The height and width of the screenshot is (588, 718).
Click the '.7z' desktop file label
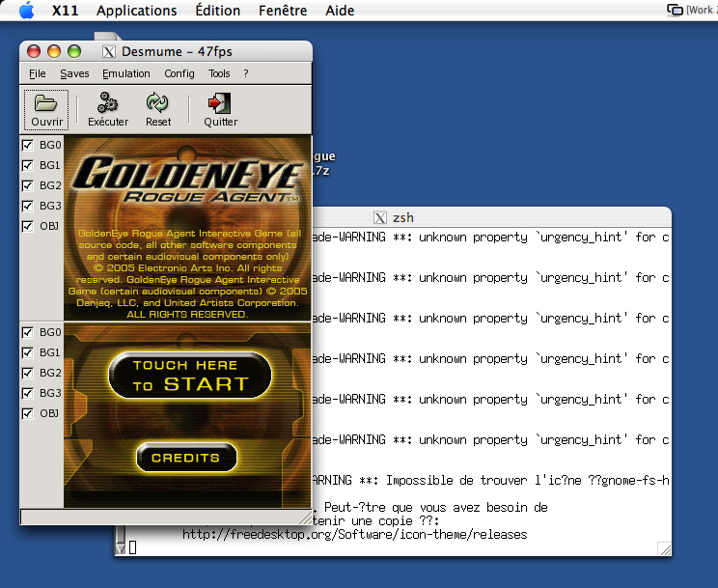point(321,171)
